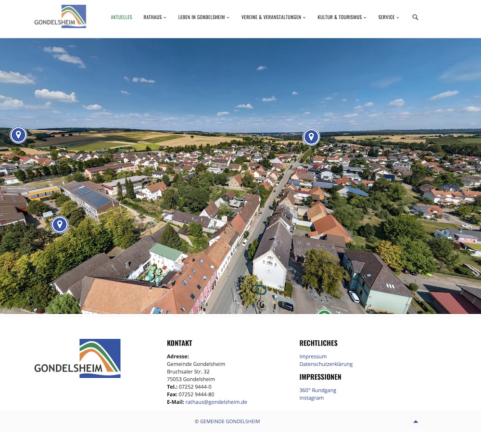The width and height of the screenshot is (481, 448).
Task: Go to the Aktuelles page
Action: point(121,17)
